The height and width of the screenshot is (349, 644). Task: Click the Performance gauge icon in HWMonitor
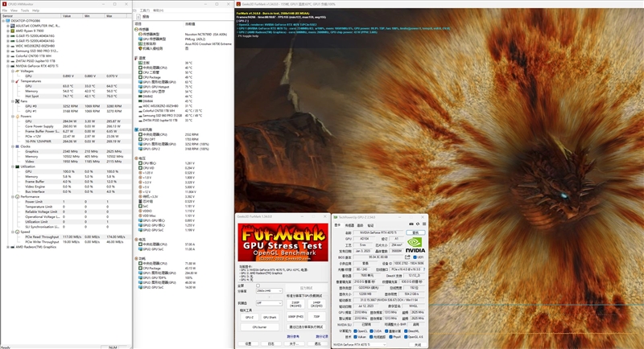tap(17, 197)
